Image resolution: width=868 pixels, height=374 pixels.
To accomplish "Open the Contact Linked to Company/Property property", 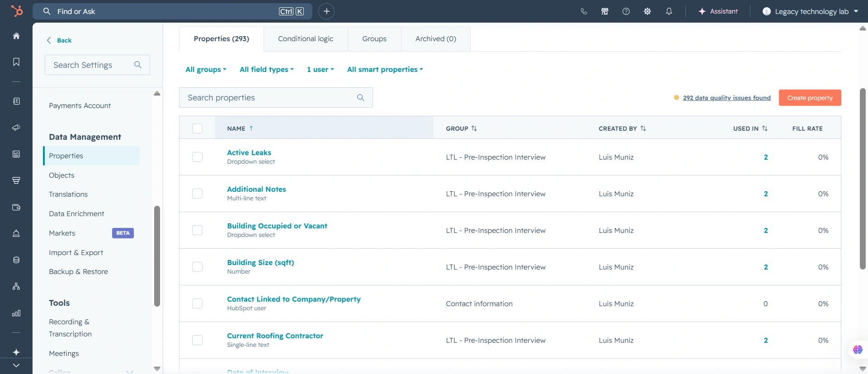I will click(x=294, y=299).
